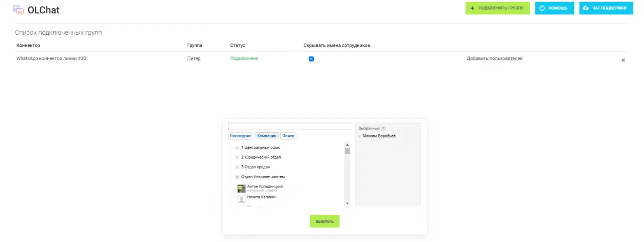Click Никита Калинин's placeholder avatar
The height and width of the screenshot is (242, 644).
(242, 200)
